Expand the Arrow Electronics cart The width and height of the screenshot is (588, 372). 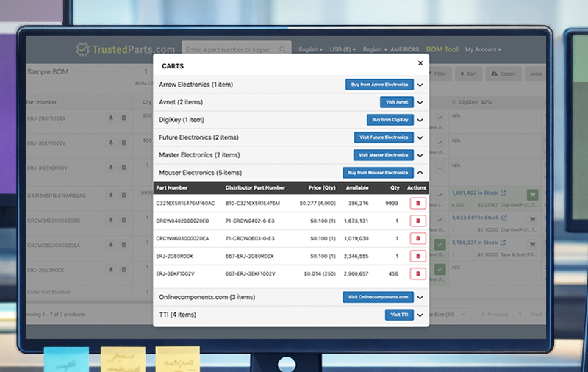(x=420, y=85)
